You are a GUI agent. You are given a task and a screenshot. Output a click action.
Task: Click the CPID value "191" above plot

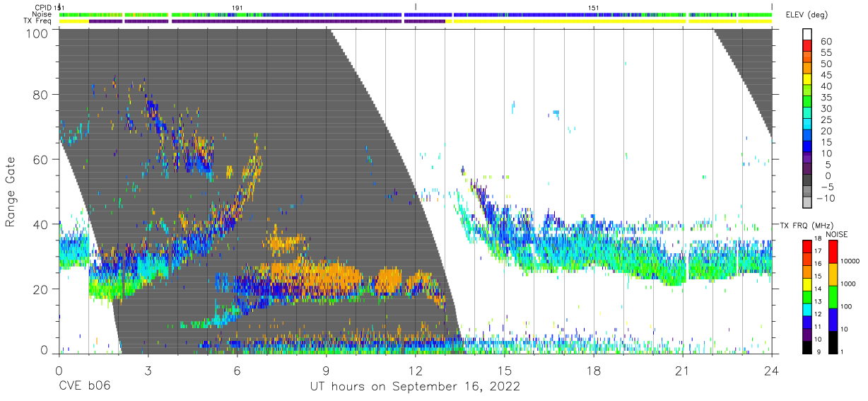(x=237, y=8)
